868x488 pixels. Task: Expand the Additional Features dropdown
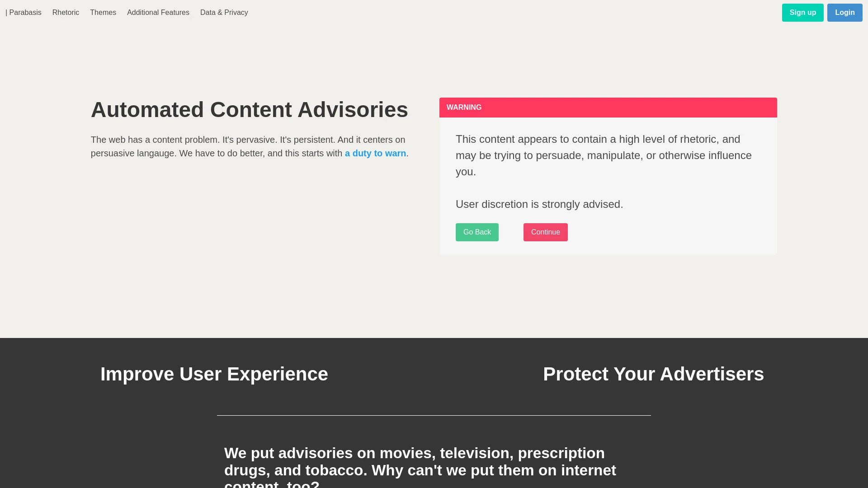(158, 13)
